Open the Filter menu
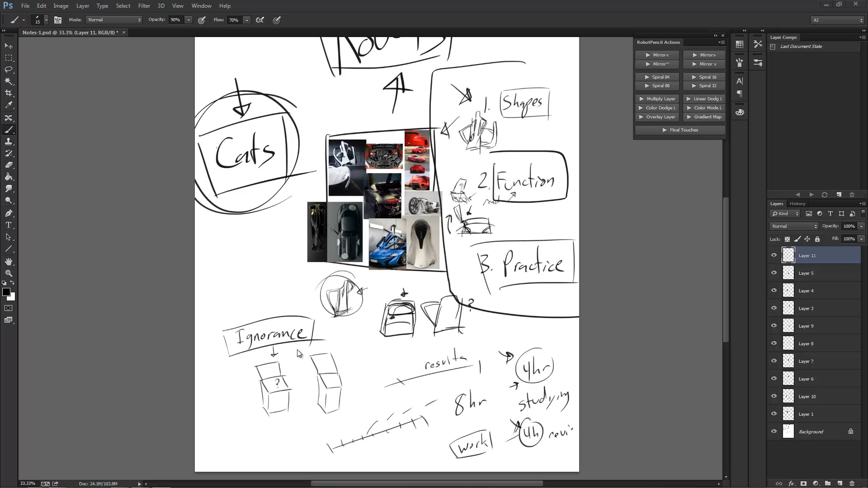The width and height of the screenshot is (868, 488). 144,6
